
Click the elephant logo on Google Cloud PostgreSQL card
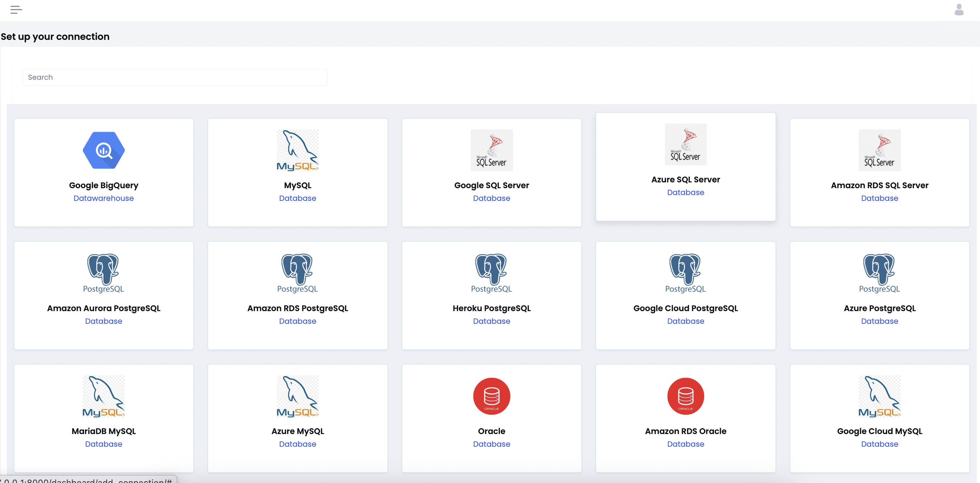click(x=686, y=273)
